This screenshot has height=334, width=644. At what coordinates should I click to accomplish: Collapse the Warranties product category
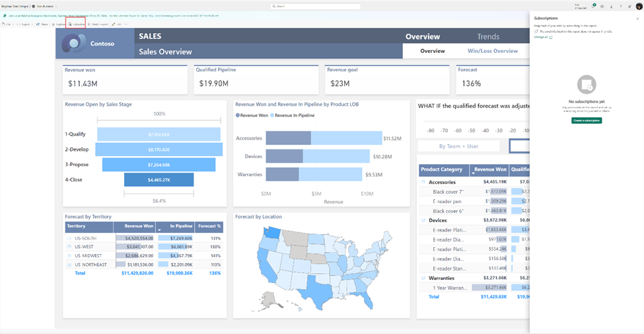coord(423,278)
